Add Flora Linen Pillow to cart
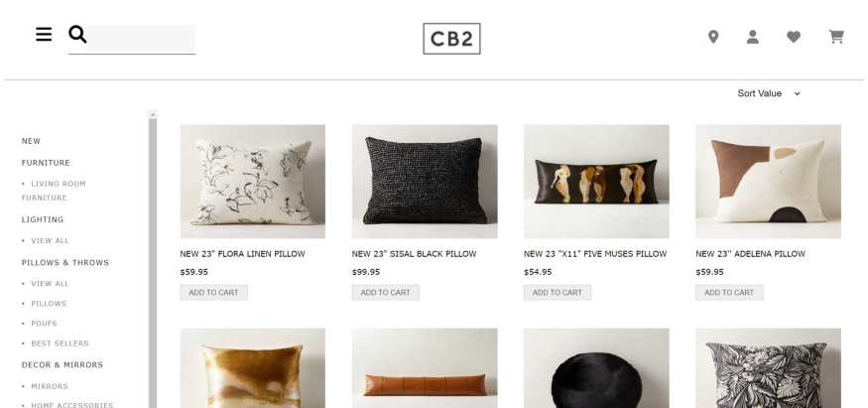Viewport: 868px width, 408px height. [x=213, y=292]
